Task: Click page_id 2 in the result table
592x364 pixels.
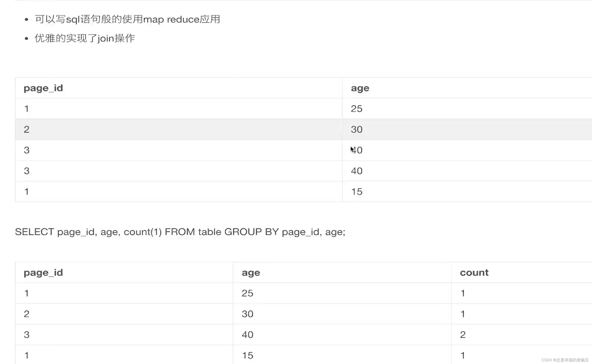Action: click(x=27, y=314)
